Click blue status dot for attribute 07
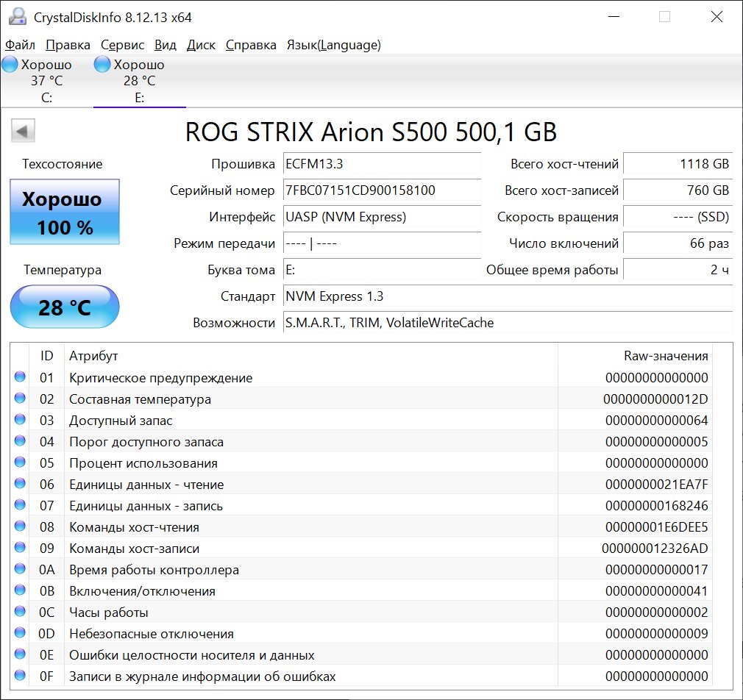This screenshot has height=700, width=743. (20, 505)
